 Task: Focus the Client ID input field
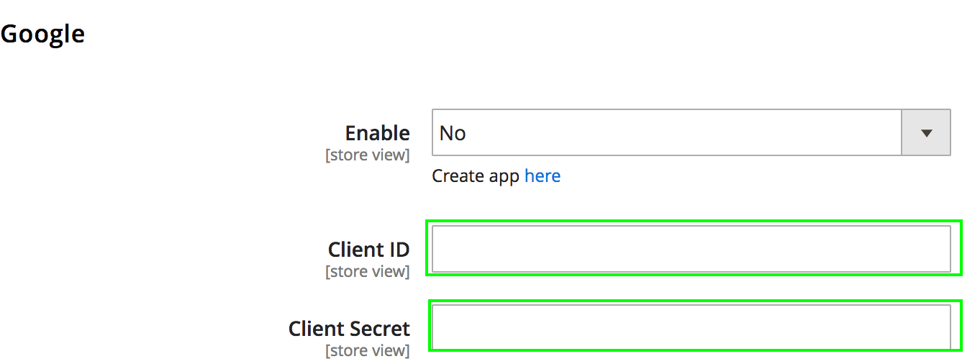[x=691, y=249]
